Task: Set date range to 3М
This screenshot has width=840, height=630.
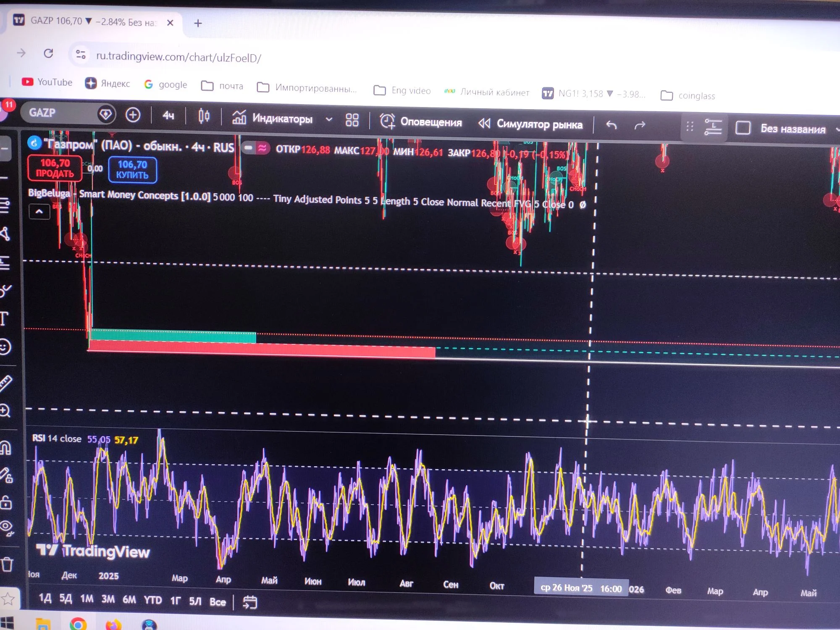Action: point(108,599)
